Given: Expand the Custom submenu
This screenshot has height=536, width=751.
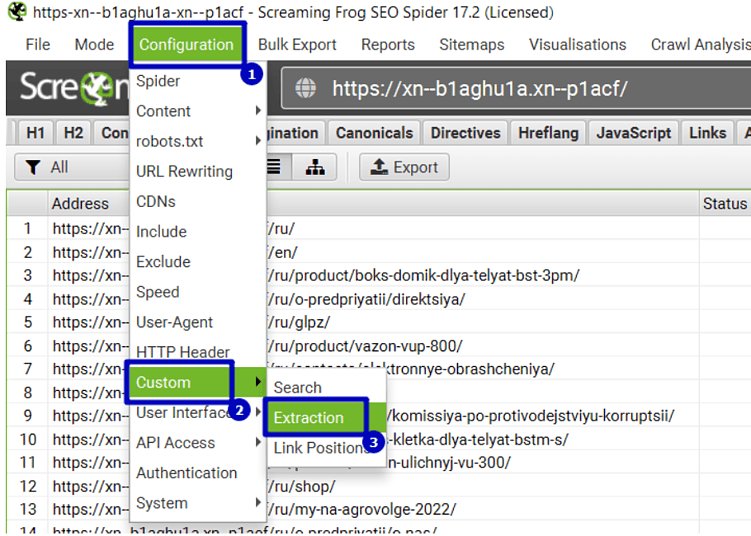Looking at the screenshot, I should click(x=197, y=382).
